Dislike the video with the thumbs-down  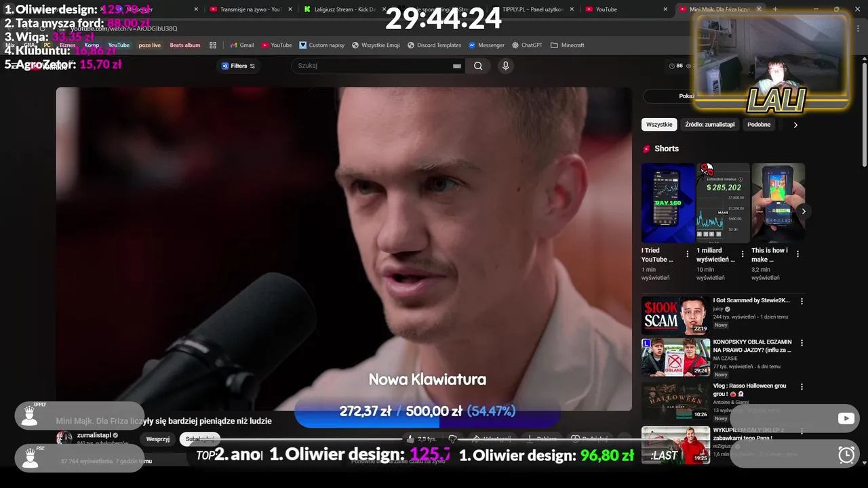452,439
